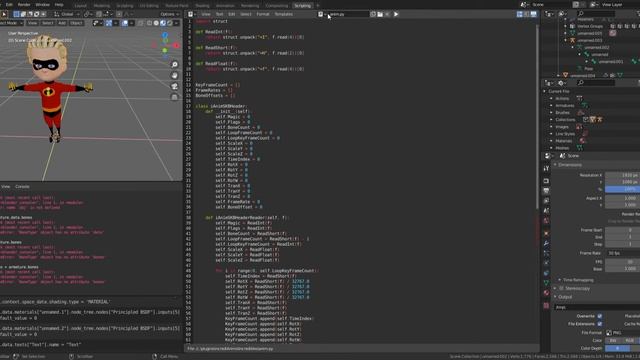Run the script with the play icon
The height and width of the screenshot is (360, 640).
396,14
